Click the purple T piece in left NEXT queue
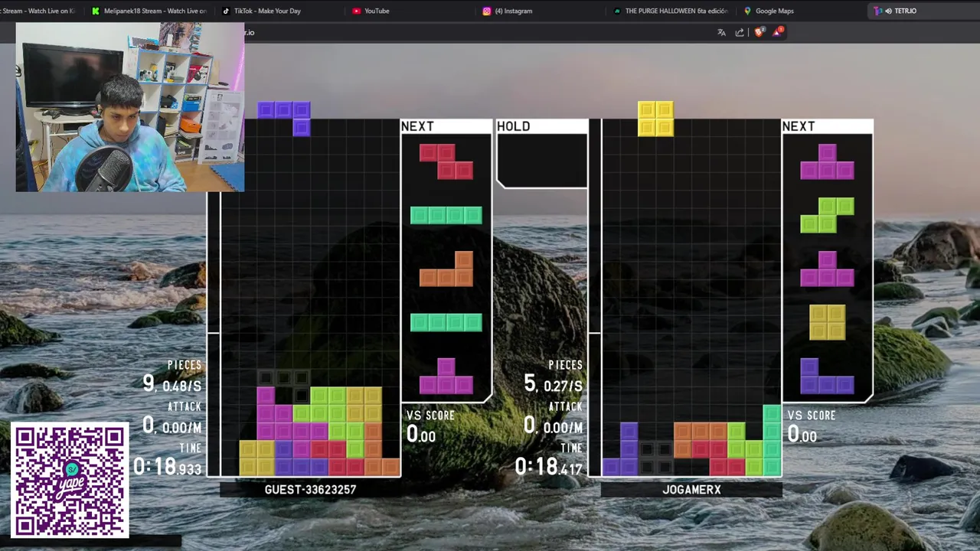Screen dimensions: 980x551 pos(446,376)
